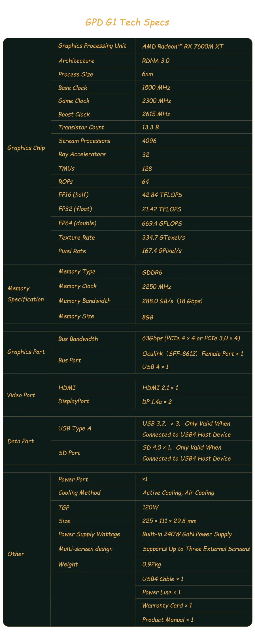Click the GPD G1 Tech Specs title
Screen dimensions: 255x644
tap(127, 23)
